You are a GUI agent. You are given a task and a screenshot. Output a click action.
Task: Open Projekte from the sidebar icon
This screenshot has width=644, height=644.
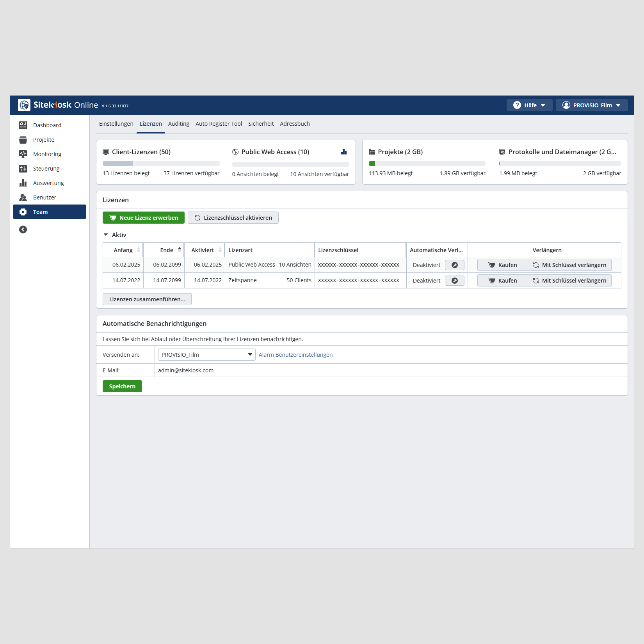[x=23, y=140]
